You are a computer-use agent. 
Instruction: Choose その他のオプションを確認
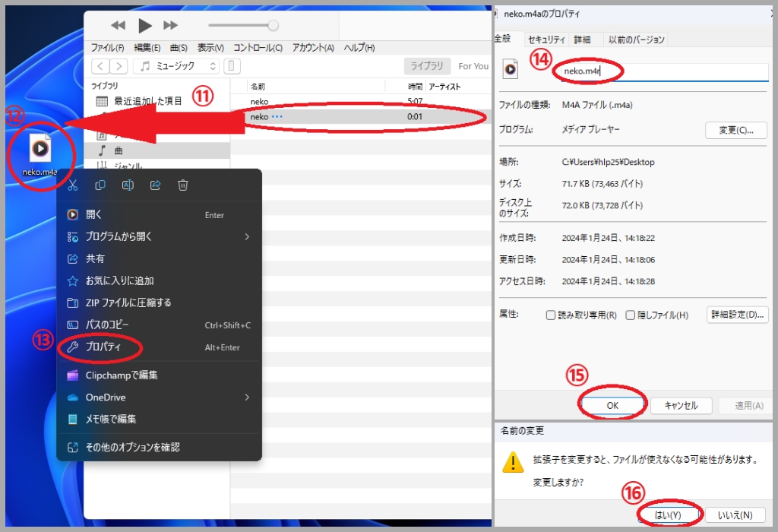(160, 447)
